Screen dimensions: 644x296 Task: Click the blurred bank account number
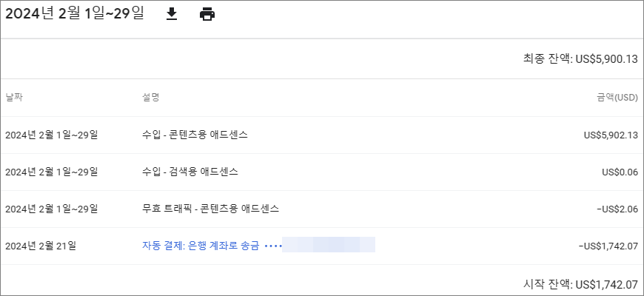pyautogui.click(x=329, y=246)
